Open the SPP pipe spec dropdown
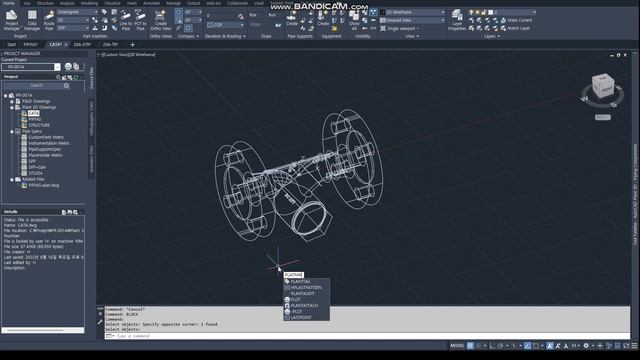Image resolution: width=640 pixels, height=360 pixels. pyautogui.click(x=73, y=28)
